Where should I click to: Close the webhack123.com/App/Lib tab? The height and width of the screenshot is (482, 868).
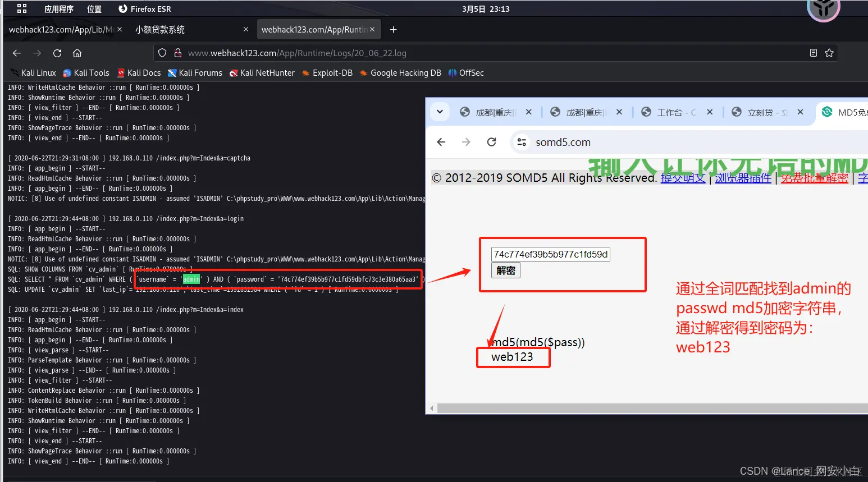pyautogui.click(x=119, y=29)
